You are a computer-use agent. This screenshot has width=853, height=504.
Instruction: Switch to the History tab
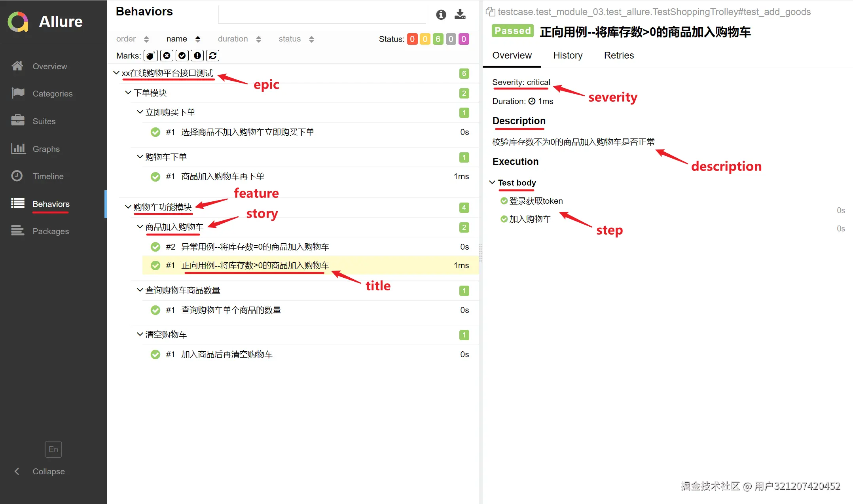click(x=567, y=55)
